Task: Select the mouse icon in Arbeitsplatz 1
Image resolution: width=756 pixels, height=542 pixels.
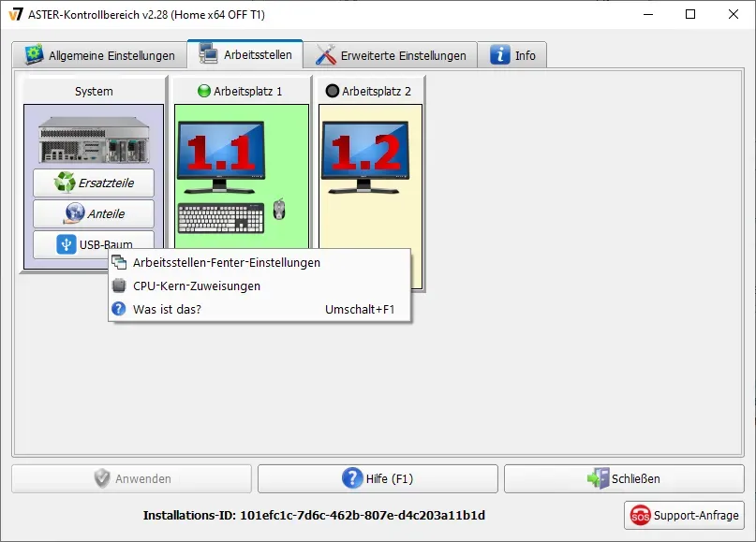Action: click(279, 210)
